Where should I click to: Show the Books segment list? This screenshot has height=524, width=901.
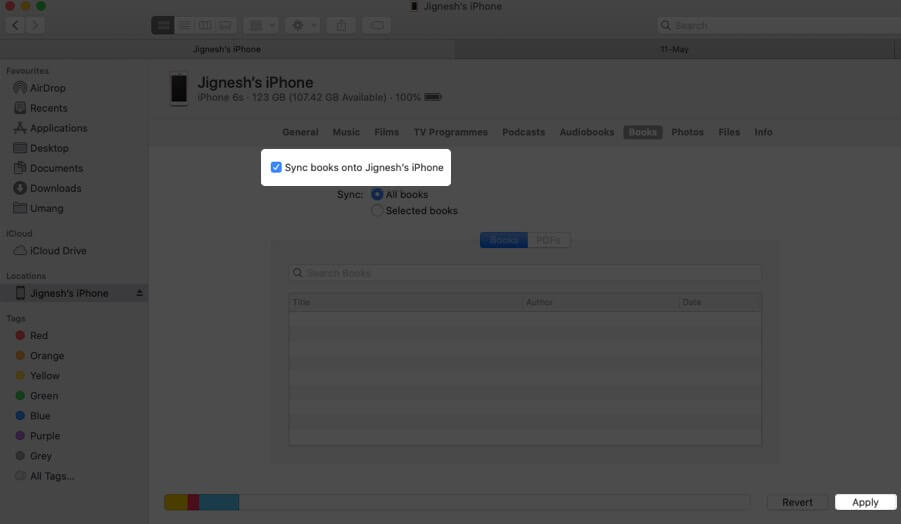tap(503, 240)
